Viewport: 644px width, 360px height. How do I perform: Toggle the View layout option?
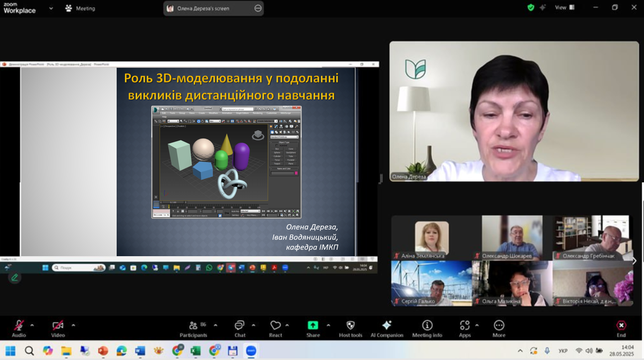click(x=564, y=7)
